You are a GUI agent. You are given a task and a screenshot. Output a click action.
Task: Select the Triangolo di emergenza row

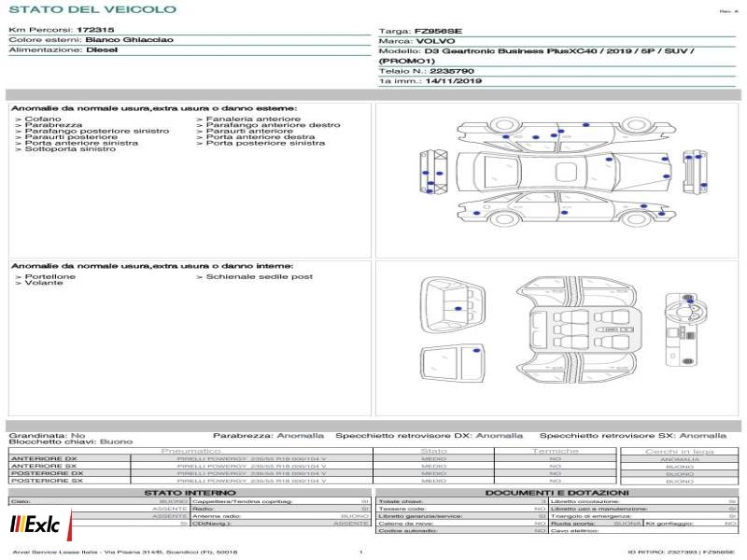pyautogui.click(x=643, y=516)
